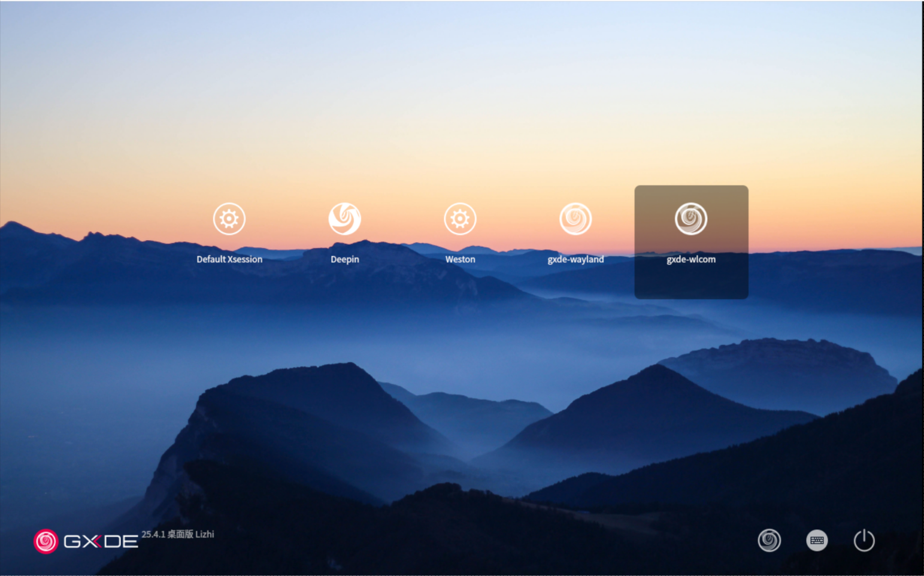
Task: Choose the Deepin session swirl icon
Action: pos(345,219)
